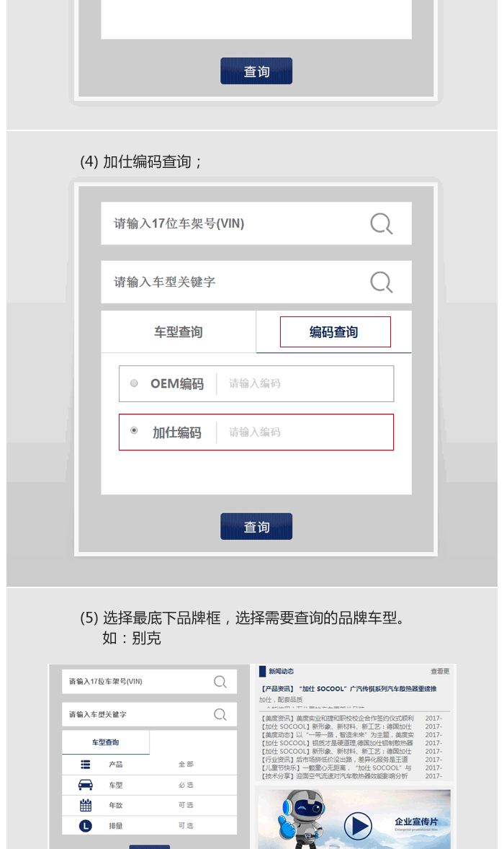
Task: Play the 企业宣传片 video
Action: click(x=358, y=826)
